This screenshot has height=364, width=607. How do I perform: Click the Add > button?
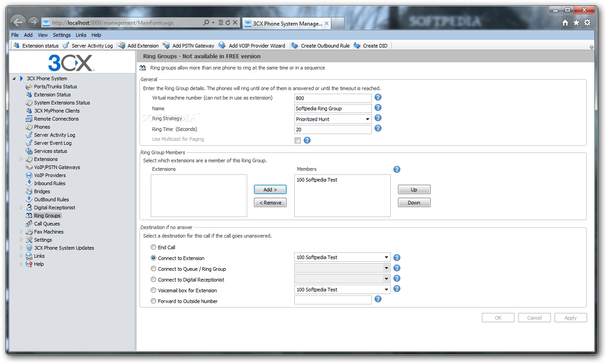point(270,190)
